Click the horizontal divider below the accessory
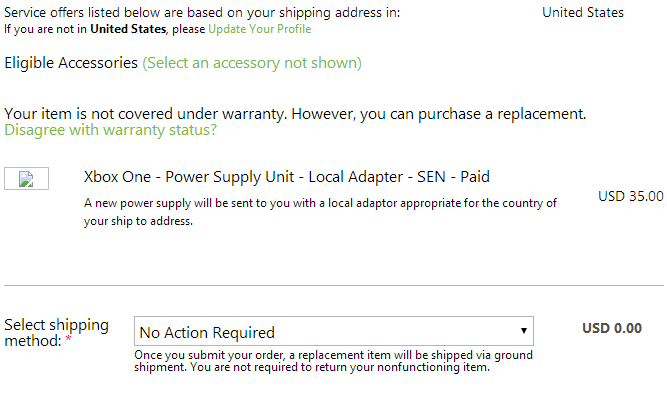 click(x=333, y=286)
